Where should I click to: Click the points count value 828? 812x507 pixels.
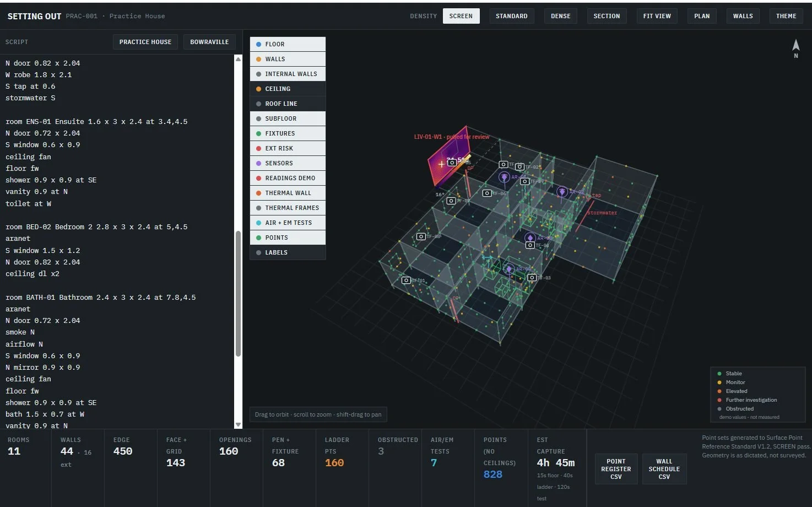[493, 474]
